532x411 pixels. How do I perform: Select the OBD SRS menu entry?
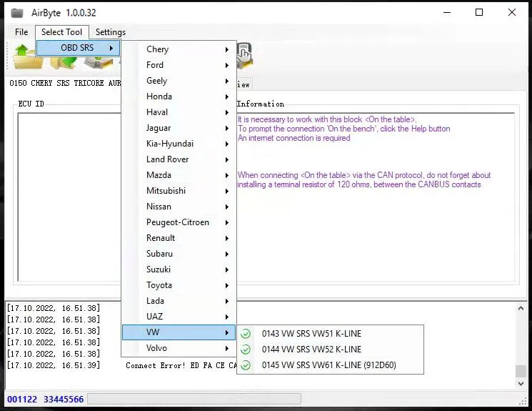[x=77, y=48]
